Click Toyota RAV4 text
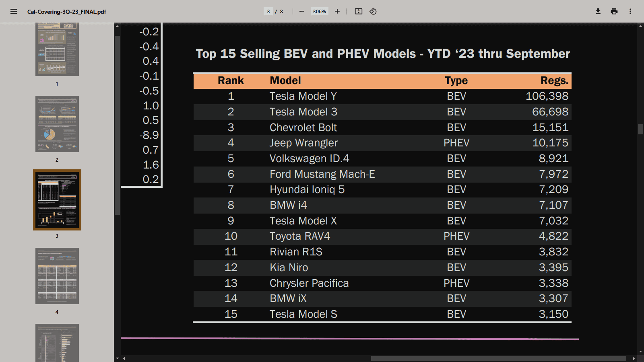This screenshot has height=362, width=644. (300, 237)
